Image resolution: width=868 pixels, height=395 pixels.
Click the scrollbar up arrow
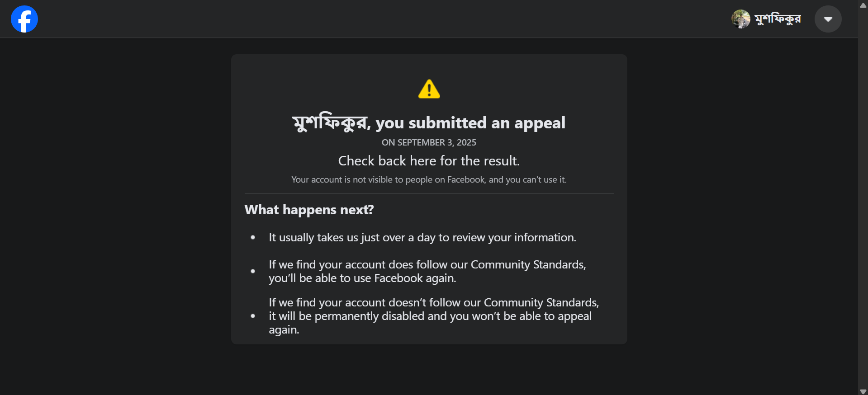pos(863,5)
